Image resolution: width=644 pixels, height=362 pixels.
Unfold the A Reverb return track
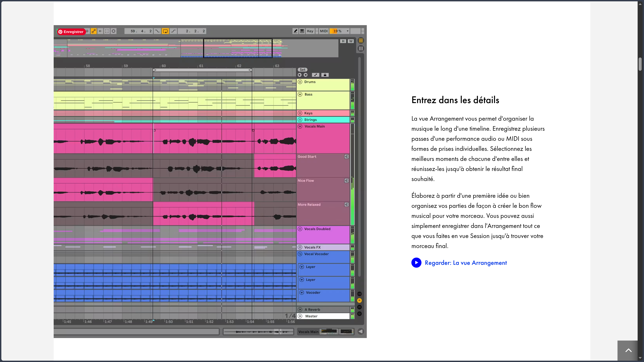[300, 310]
